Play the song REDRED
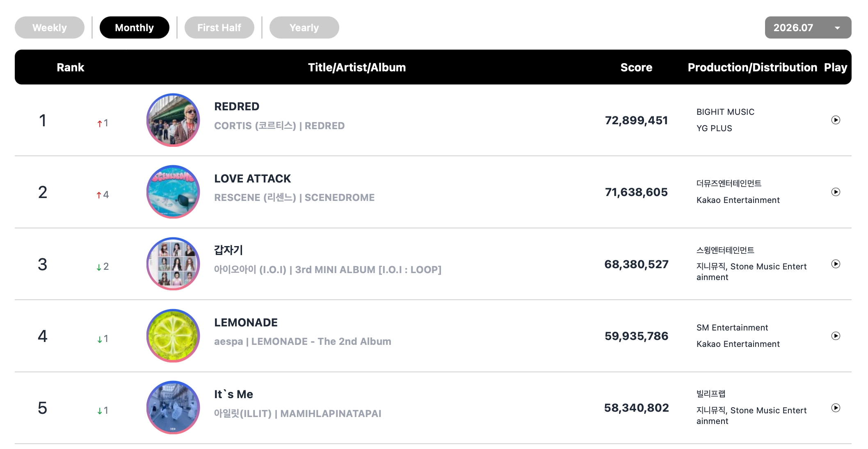Viewport: 868px width, 449px height. 836,120
